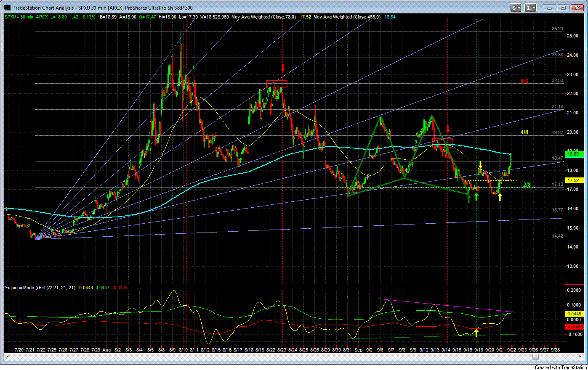Click the 19.82 level label

[x=557, y=132]
